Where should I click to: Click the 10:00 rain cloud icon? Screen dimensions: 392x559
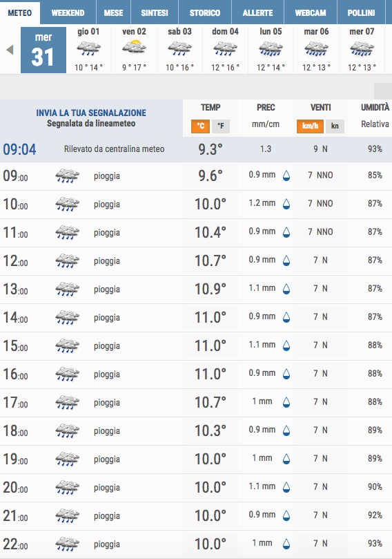[x=68, y=205]
